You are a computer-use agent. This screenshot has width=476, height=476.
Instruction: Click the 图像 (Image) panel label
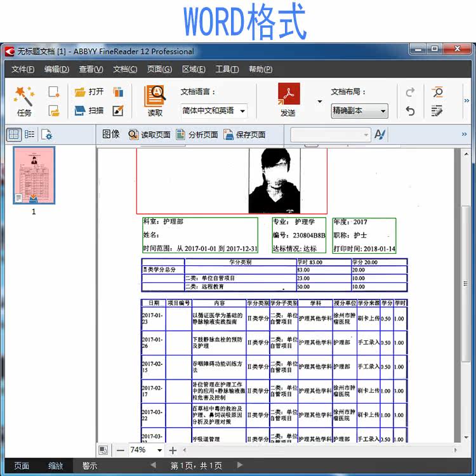pos(111,134)
